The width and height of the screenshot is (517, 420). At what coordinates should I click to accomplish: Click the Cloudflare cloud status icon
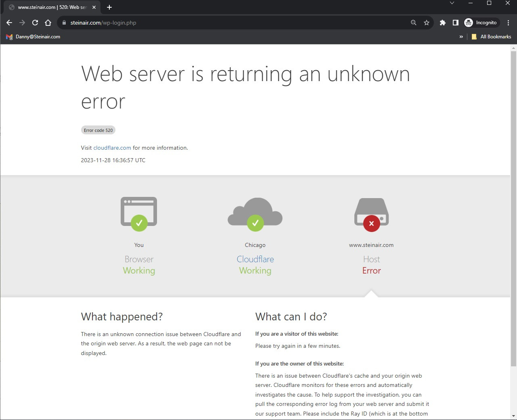coord(255,214)
